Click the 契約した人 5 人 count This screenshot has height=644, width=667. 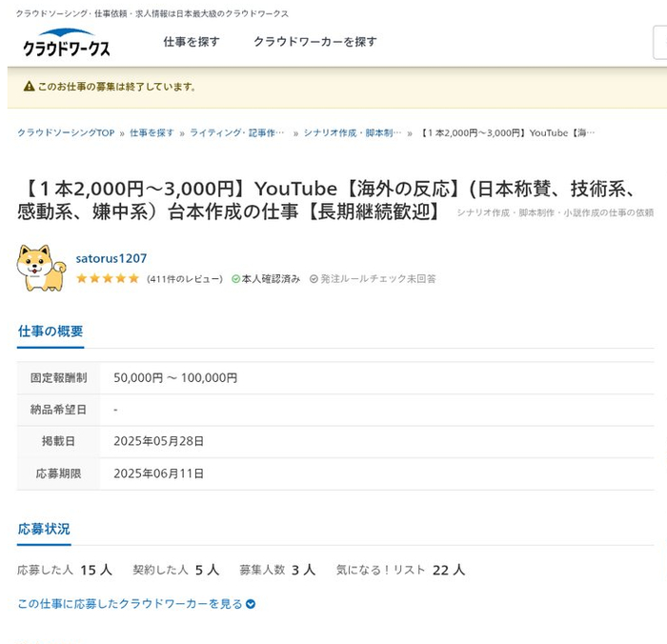(175, 570)
